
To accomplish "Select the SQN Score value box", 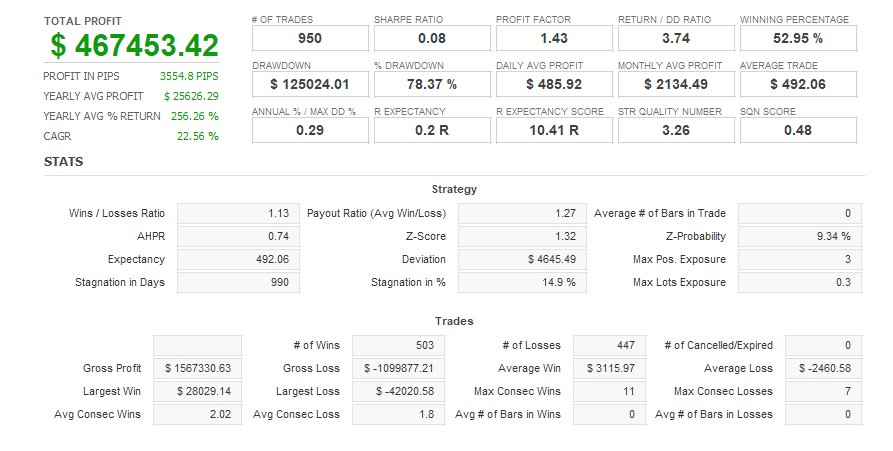I will (798, 131).
